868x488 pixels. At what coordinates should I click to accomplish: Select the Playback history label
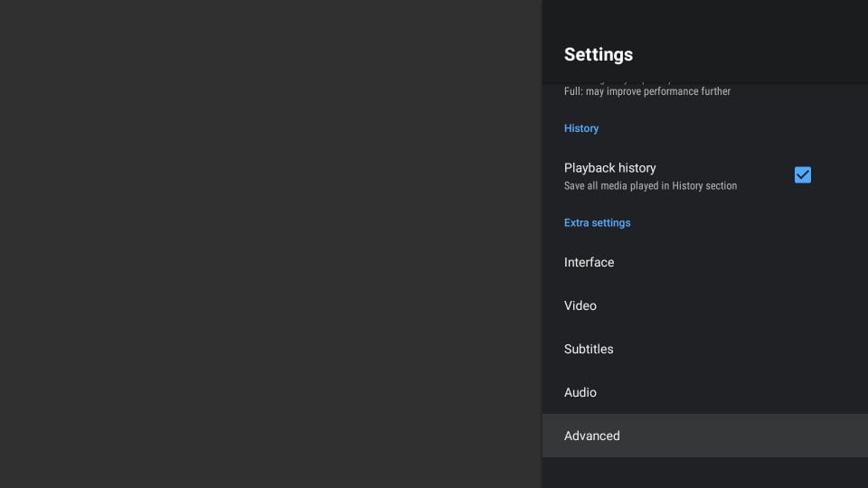coord(609,168)
